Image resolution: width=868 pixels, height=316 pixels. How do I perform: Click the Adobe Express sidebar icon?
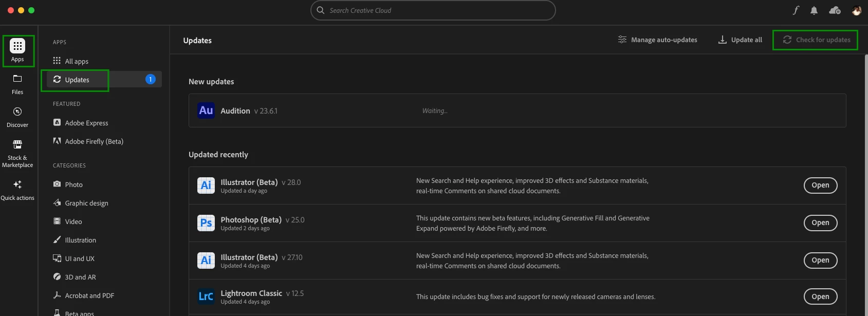[57, 122]
